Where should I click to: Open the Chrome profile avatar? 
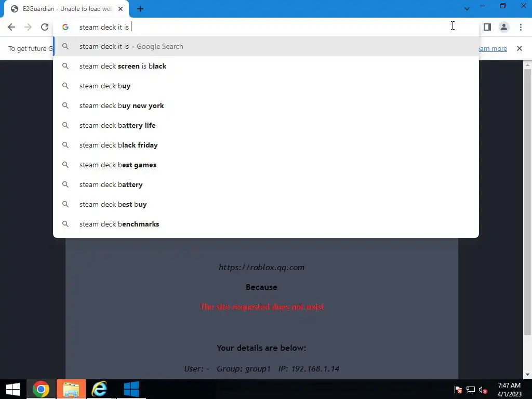[x=504, y=27]
